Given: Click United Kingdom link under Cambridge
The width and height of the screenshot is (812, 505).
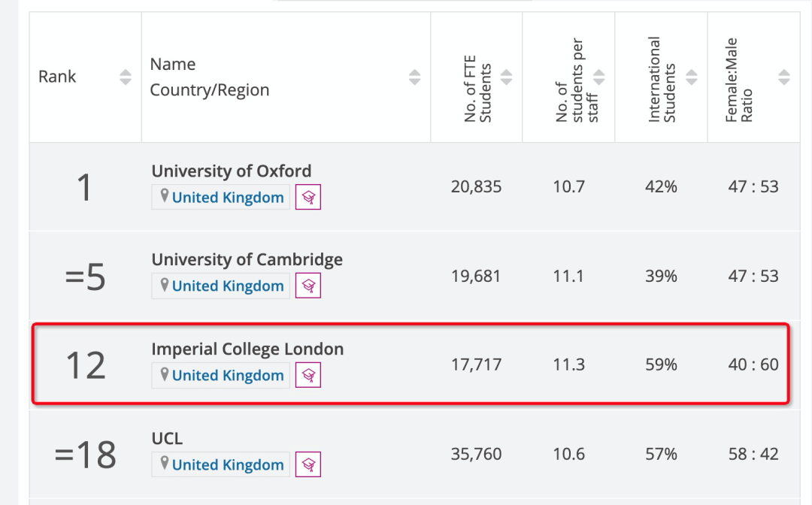Looking at the screenshot, I should coord(228,286).
